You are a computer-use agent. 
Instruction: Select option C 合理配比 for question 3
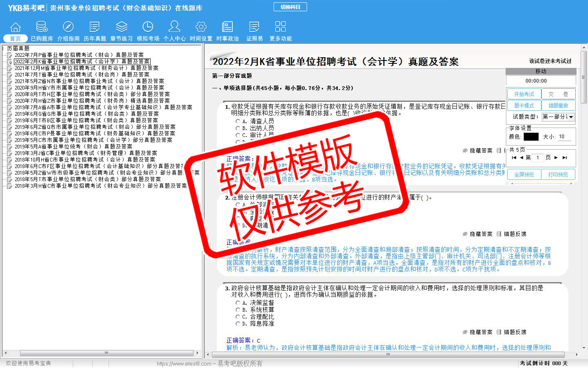(238, 317)
